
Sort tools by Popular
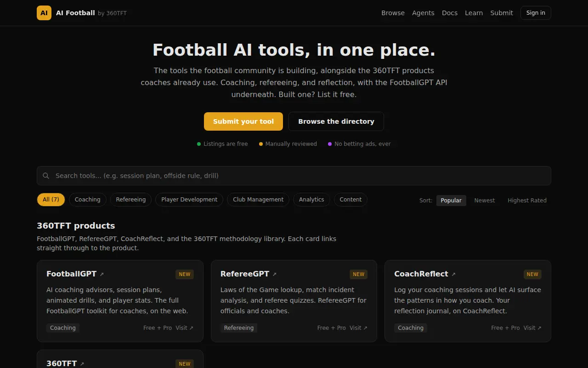(x=451, y=201)
